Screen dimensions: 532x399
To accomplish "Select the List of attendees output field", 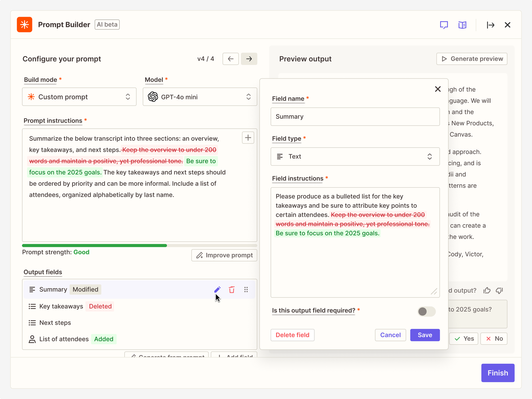I will [x=64, y=339].
